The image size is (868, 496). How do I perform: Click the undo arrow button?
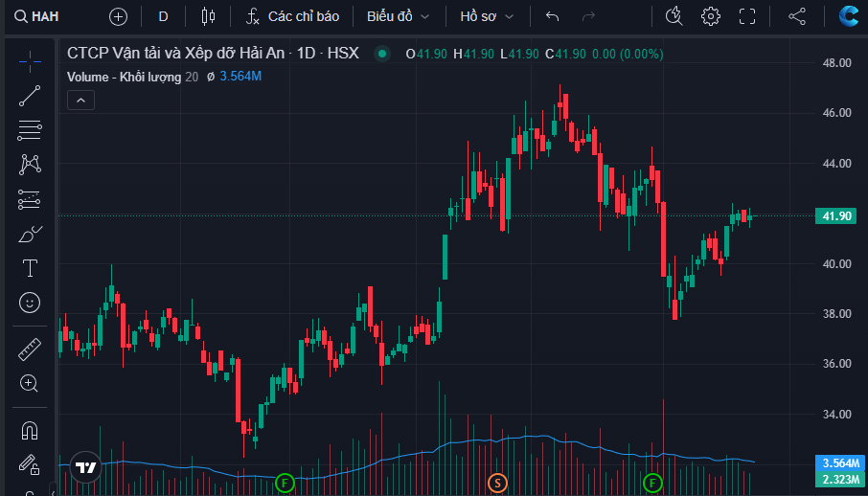pyautogui.click(x=552, y=16)
